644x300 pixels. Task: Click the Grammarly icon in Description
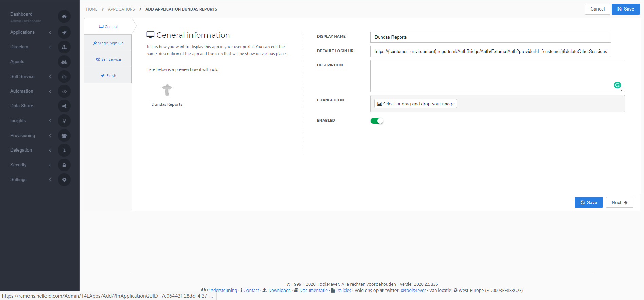pos(617,85)
